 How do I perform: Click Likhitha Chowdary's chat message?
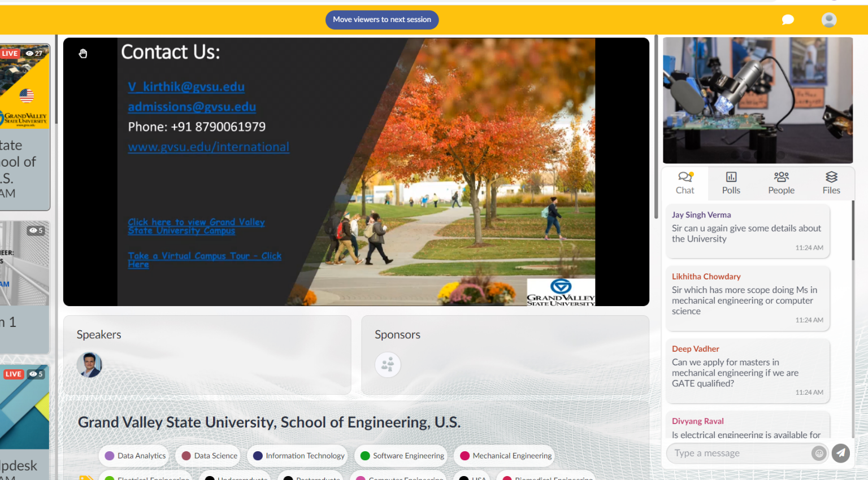click(748, 298)
